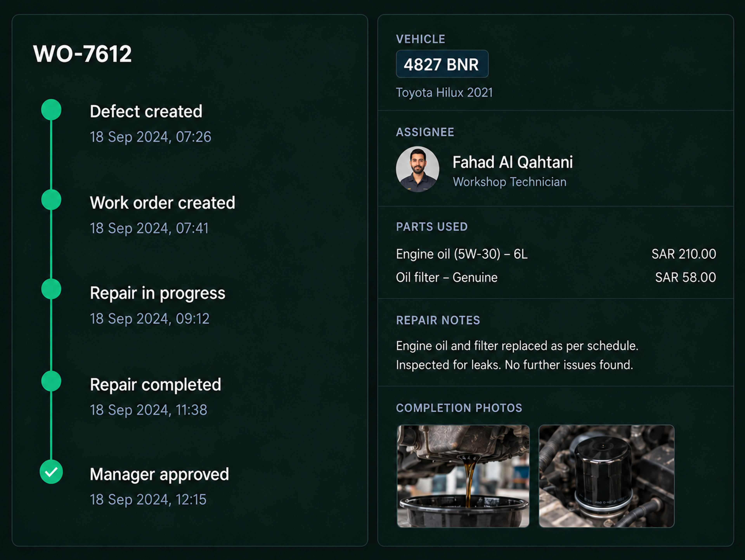Screen dimensions: 745x560
Task: Click the SAR 210.00 price
Action: (x=684, y=254)
